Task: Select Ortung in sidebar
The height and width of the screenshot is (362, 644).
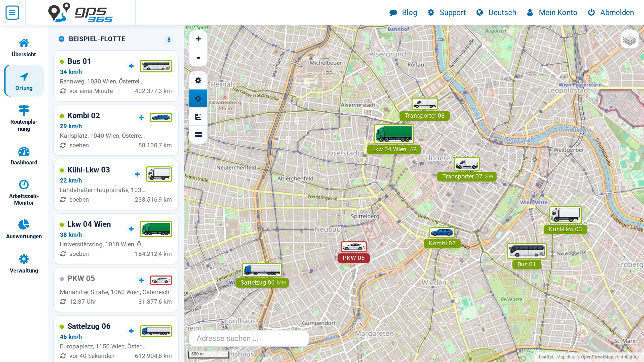Action: 24,81
